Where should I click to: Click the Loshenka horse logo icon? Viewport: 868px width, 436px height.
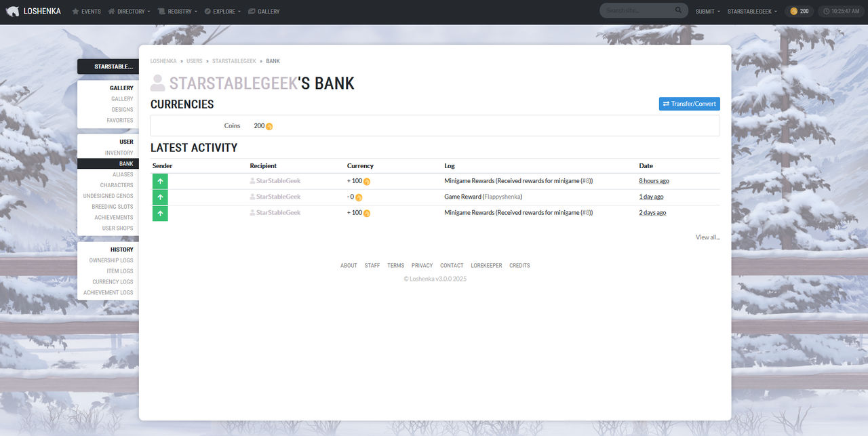(12, 12)
